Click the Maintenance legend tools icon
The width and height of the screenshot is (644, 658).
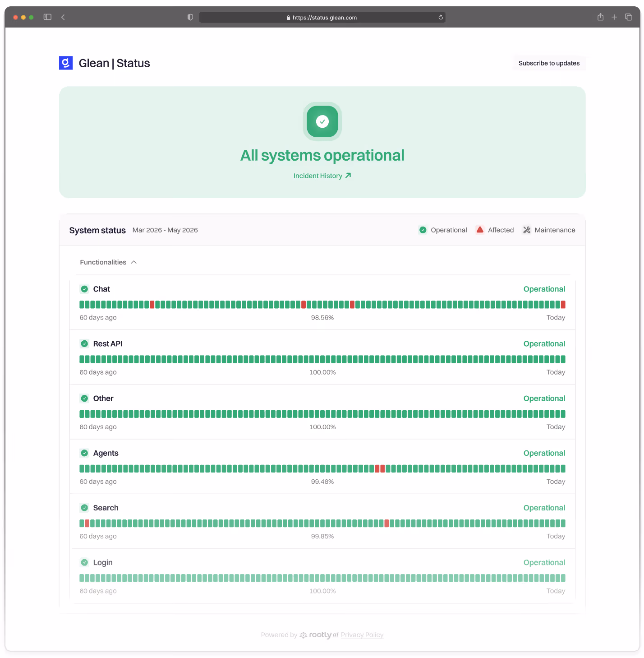pos(527,230)
